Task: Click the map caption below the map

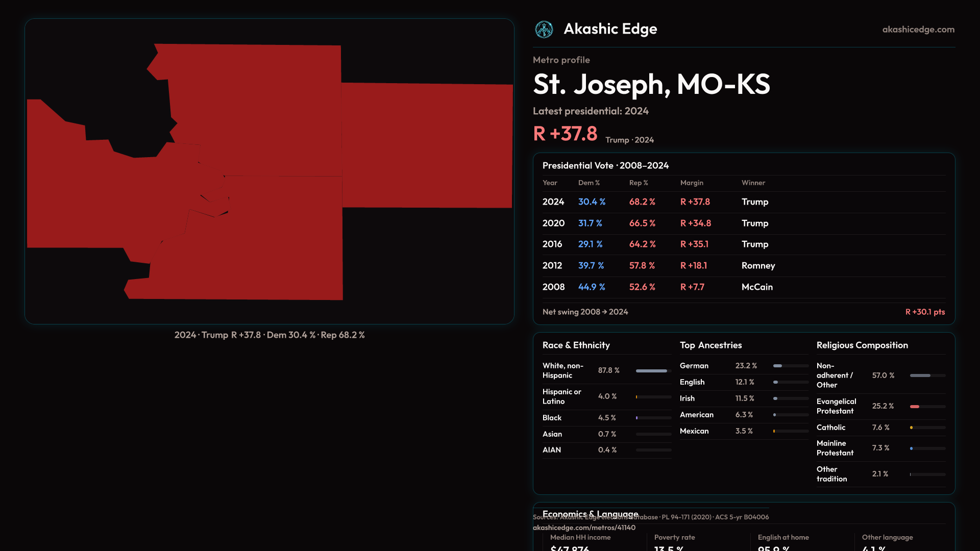Action: [269, 335]
